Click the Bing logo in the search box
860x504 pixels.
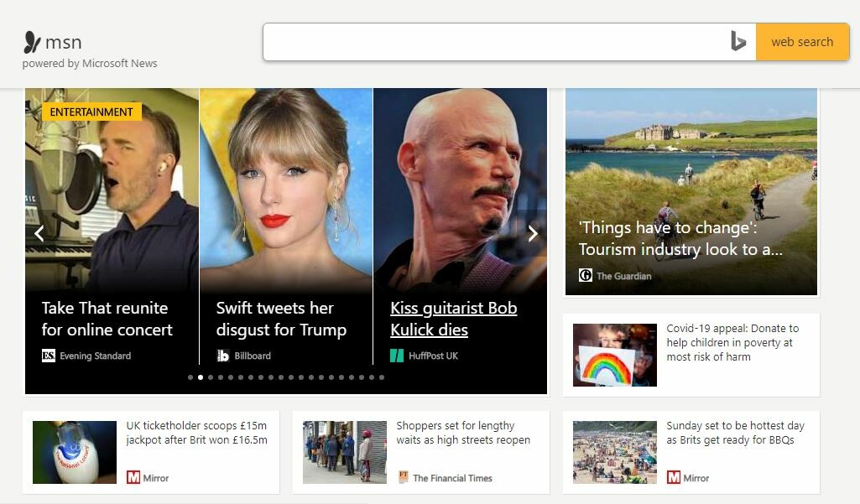tap(738, 42)
